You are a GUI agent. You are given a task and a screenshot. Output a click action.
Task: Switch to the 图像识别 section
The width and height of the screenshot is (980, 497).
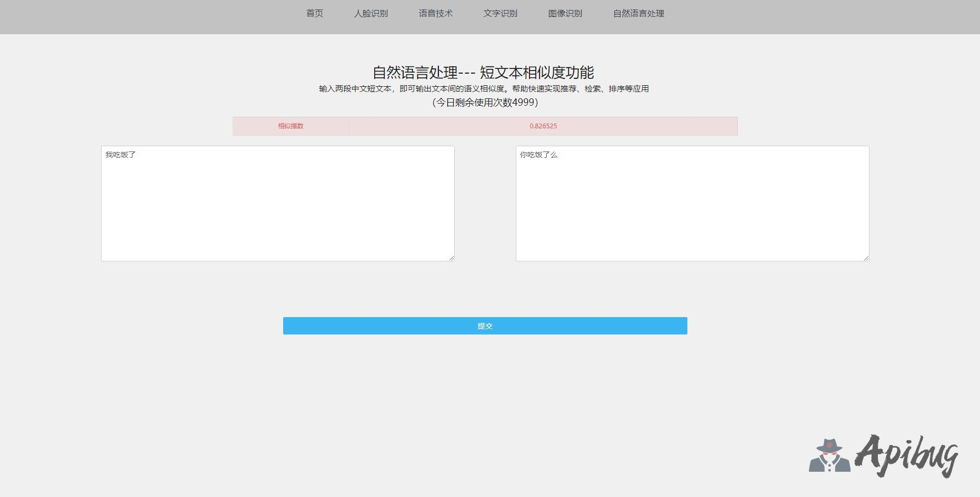565,14
